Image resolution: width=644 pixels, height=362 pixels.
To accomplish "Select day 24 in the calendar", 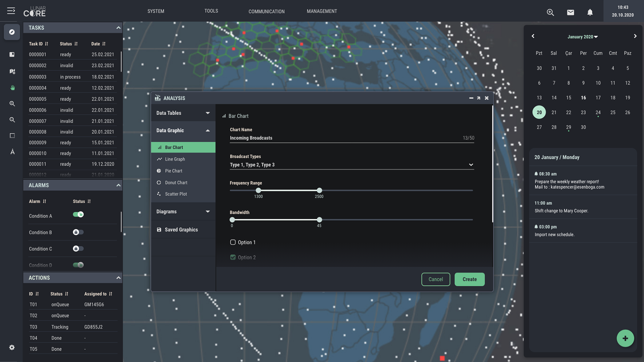I will (598, 112).
